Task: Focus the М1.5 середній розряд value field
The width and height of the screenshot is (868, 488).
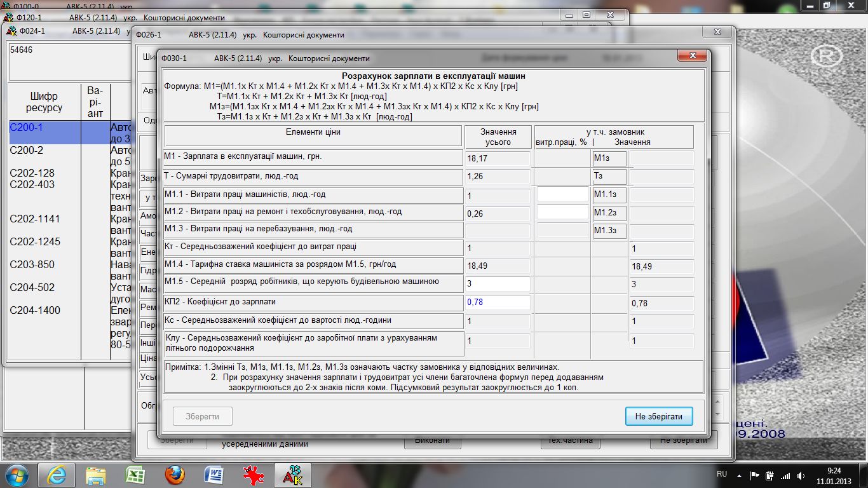Action: pyautogui.click(x=497, y=284)
